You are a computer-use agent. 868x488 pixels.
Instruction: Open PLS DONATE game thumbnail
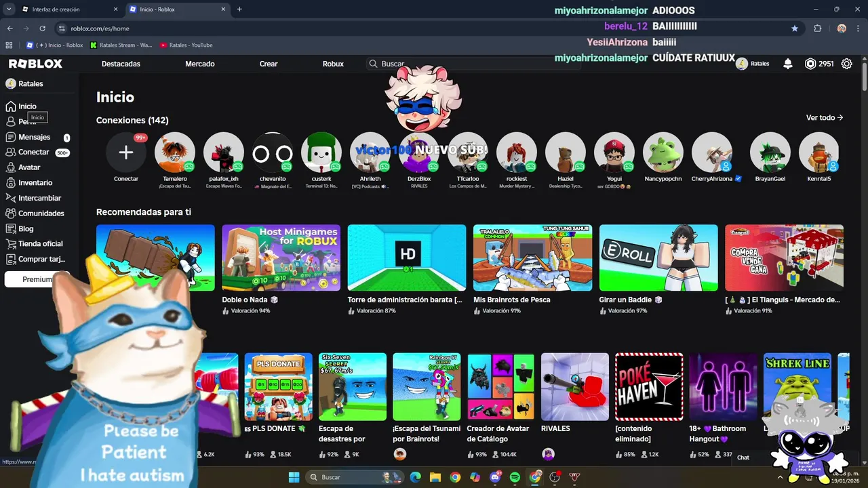[279, 386]
